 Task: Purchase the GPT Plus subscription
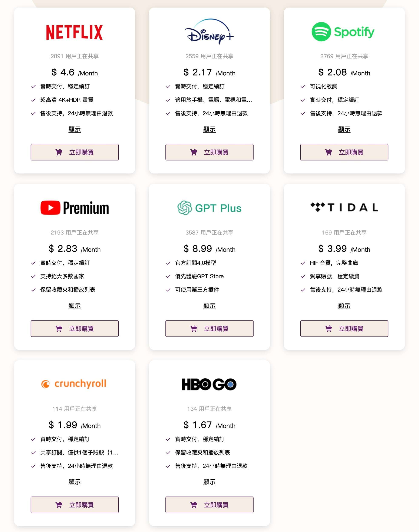click(x=209, y=329)
